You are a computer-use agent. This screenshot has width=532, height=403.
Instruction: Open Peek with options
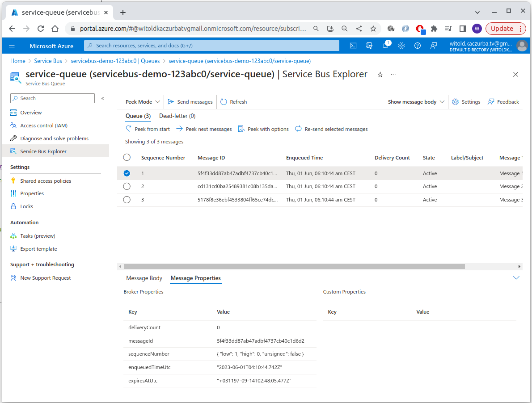coord(263,129)
